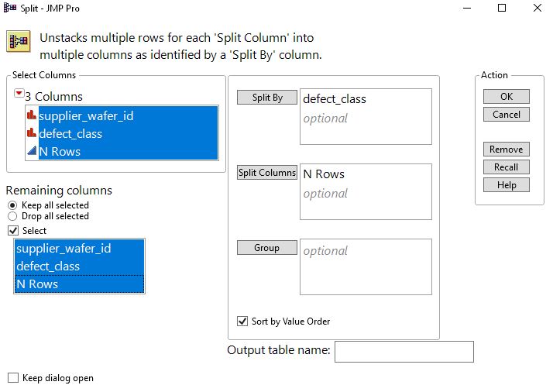Screen dimensions: 553x392
Task: Enable Keep dialog open checkbox
Action: [12, 378]
